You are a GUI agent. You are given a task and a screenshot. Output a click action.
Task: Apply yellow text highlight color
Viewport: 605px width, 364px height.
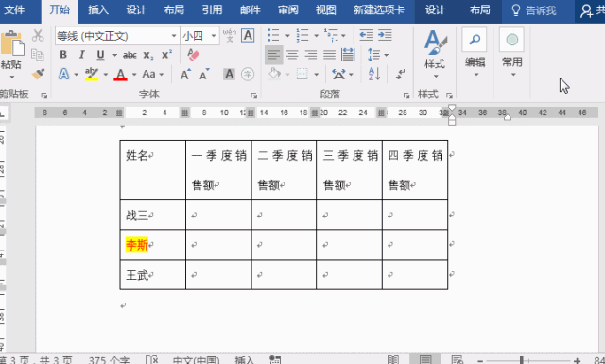coord(92,74)
